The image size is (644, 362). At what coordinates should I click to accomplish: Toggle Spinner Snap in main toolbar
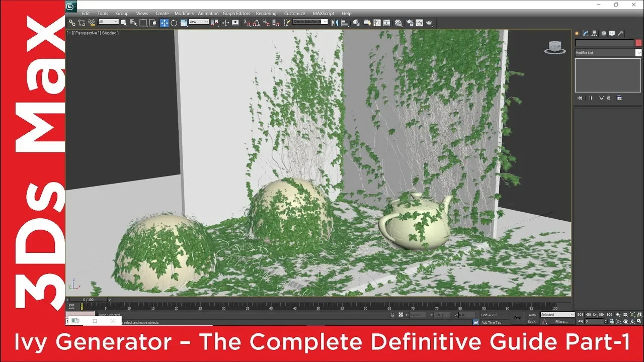(x=276, y=23)
